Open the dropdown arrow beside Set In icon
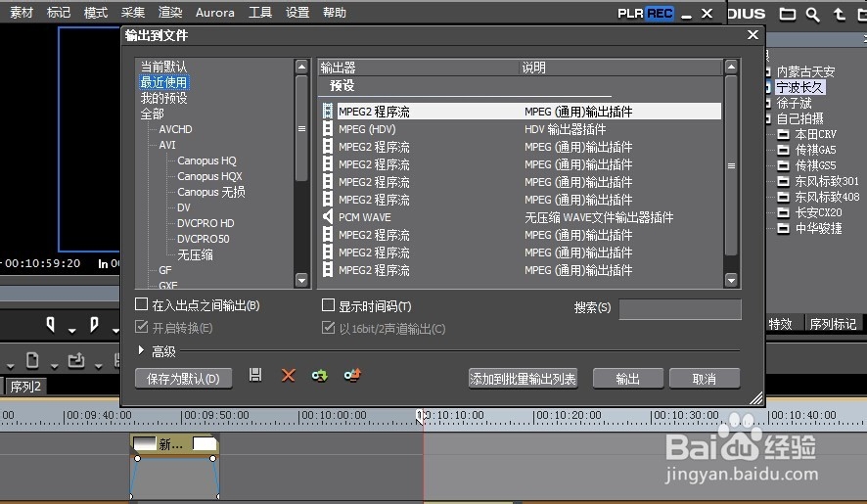Image resolution: width=867 pixels, height=504 pixels. (71, 331)
